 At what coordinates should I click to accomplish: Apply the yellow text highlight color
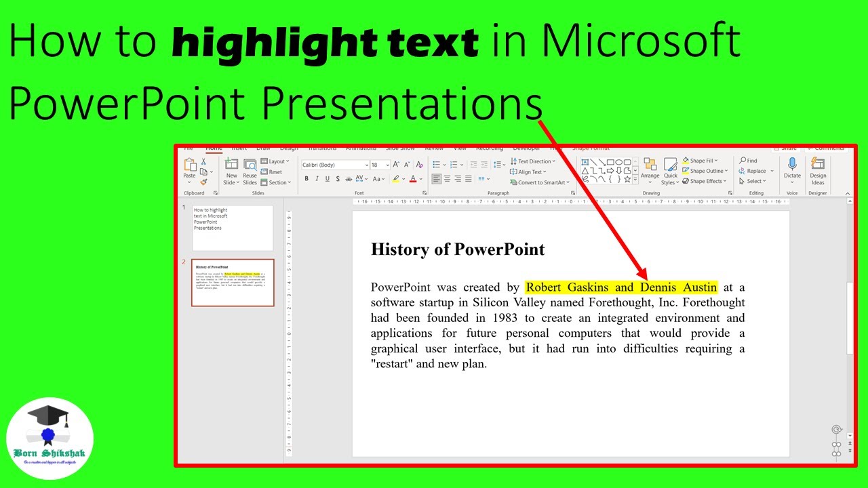[x=395, y=179]
